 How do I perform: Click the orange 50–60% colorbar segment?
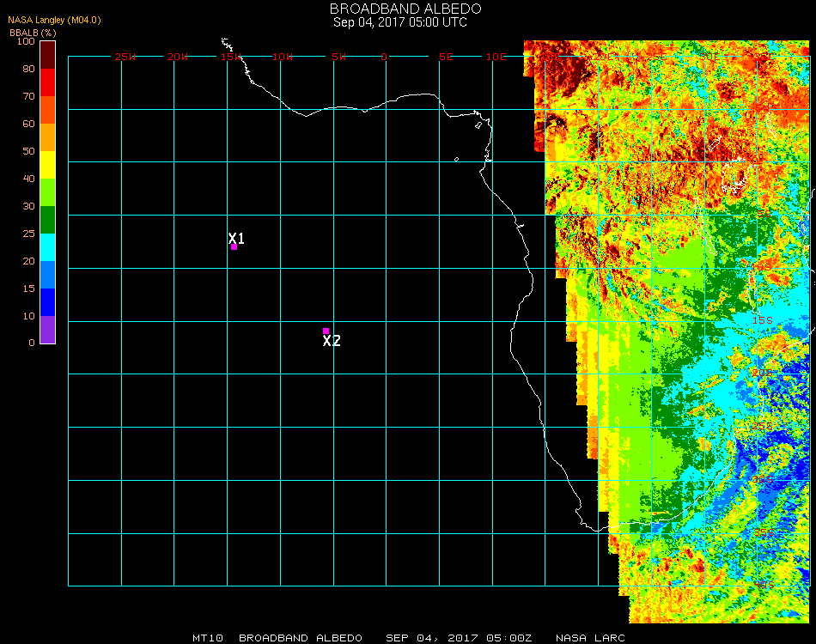48,137
